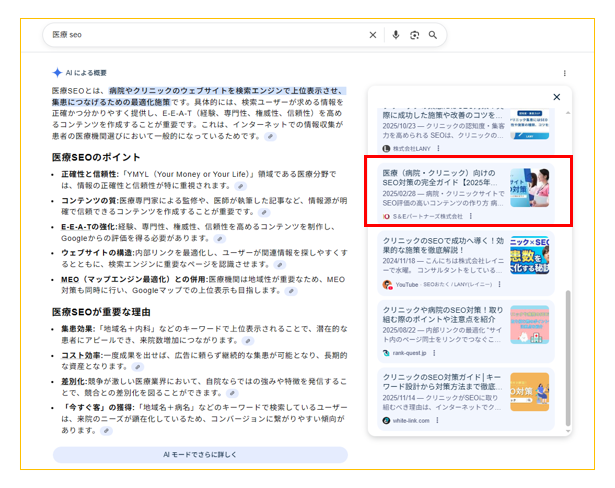Click bold term コスト効率
615x488 pixels.
[x=81, y=355]
